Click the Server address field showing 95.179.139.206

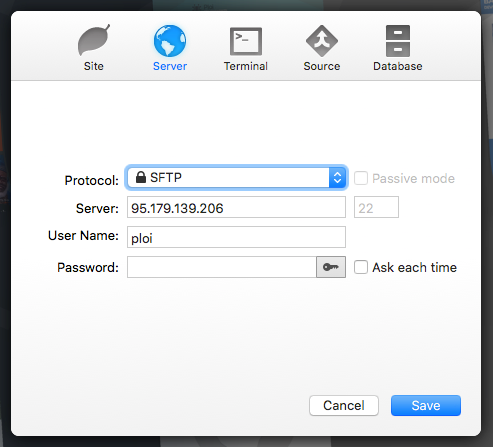pyautogui.click(x=236, y=207)
